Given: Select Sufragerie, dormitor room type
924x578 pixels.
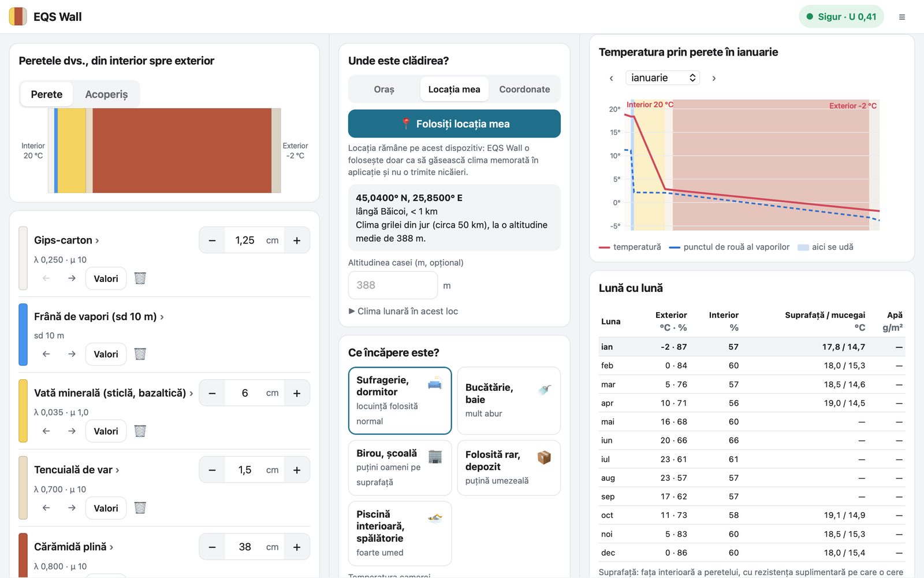Looking at the screenshot, I should (x=400, y=401).
